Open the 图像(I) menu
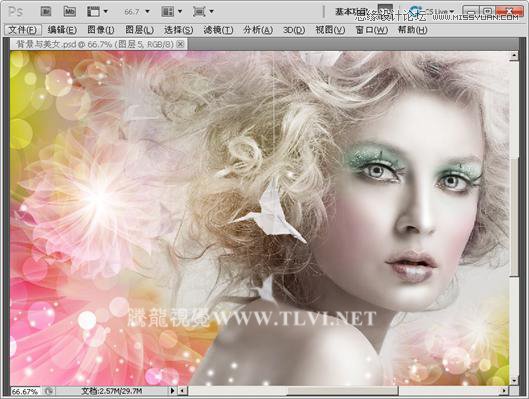 (101, 30)
